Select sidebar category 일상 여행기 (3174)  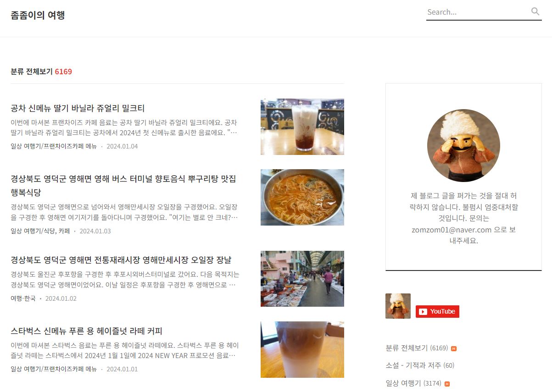click(x=413, y=383)
